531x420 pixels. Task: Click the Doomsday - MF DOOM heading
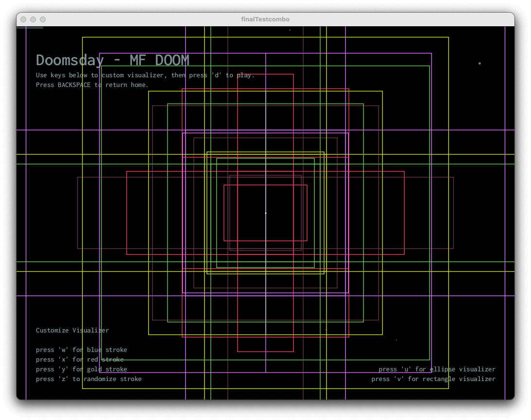point(112,60)
